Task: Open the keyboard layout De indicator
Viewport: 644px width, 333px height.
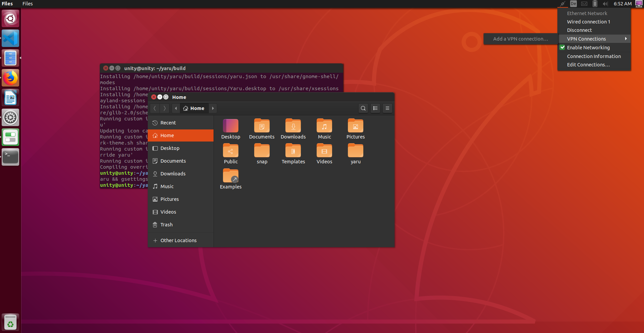Action: 573,4
